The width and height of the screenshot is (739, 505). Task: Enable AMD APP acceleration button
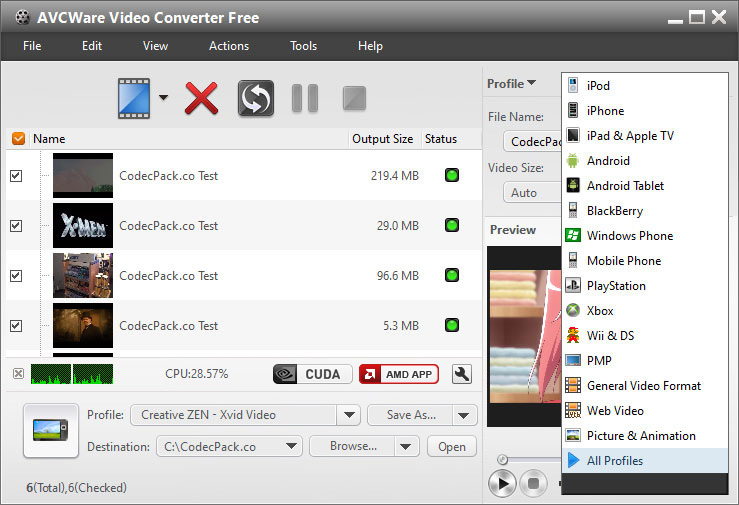[399, 374]
